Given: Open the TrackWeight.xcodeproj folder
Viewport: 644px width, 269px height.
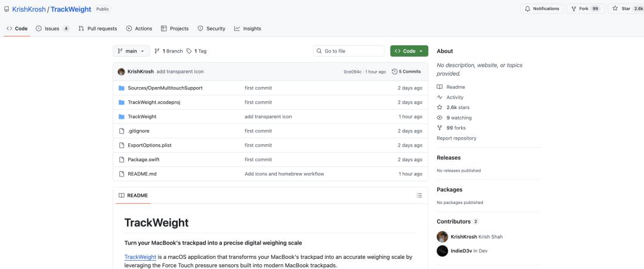Looking at the screenshot, I should [154, 102].
